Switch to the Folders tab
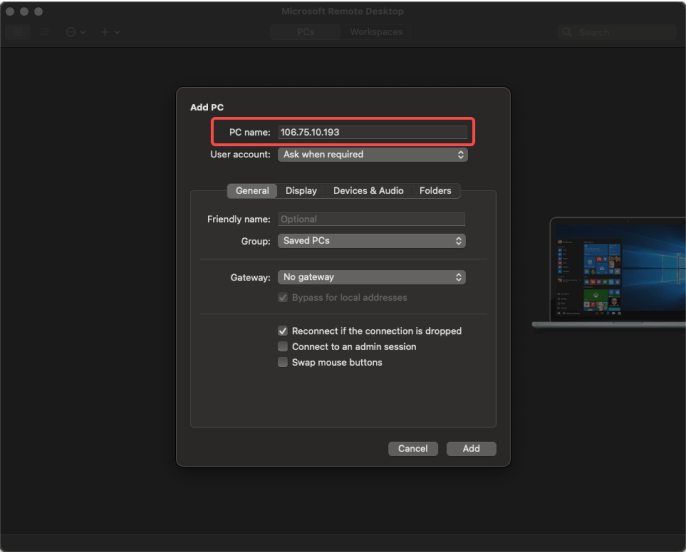 point(435,191)
